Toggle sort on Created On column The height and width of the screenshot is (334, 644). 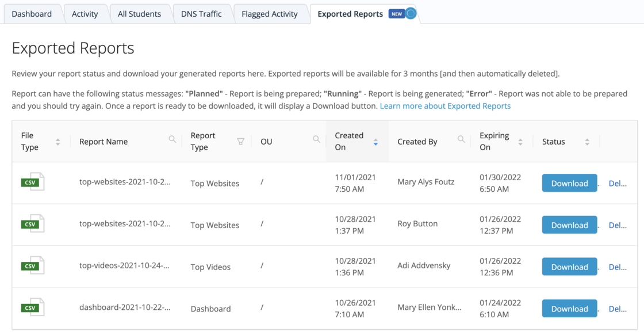[375, 142]
